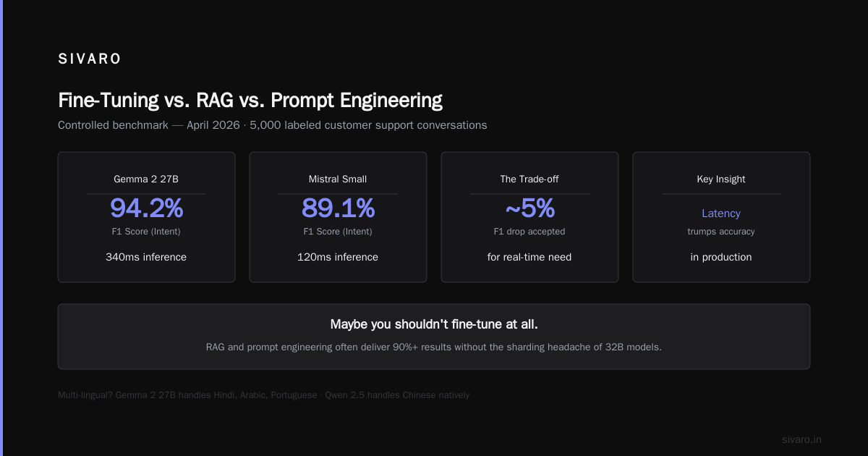Click the ~5% F1 drop figure
Image resolution: width=868 pixels, height=456 pixels.
[x=529, y=208]
